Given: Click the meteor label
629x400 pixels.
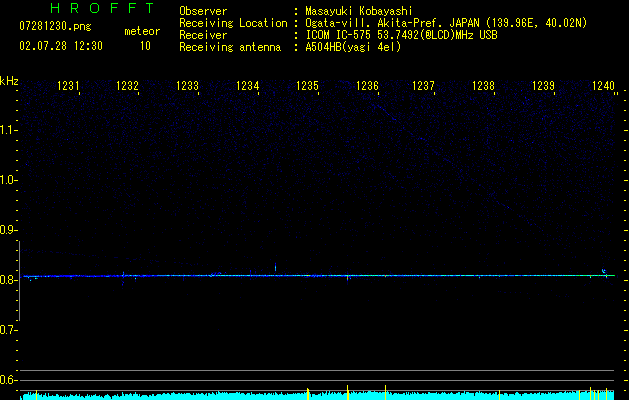Looking at the screenshot, I should click(142, 31).
